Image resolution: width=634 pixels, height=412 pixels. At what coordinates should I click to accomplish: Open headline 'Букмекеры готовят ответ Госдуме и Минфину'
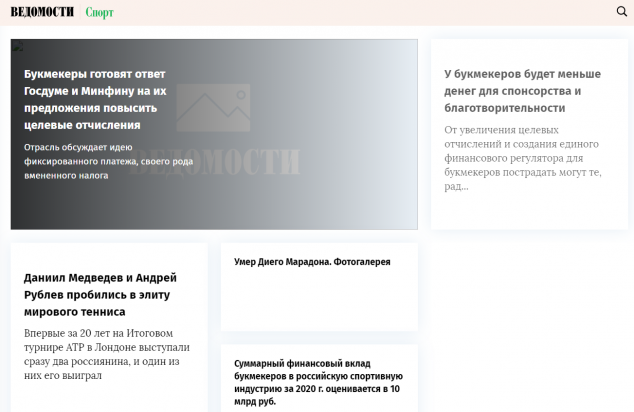(x=95, y=99)
